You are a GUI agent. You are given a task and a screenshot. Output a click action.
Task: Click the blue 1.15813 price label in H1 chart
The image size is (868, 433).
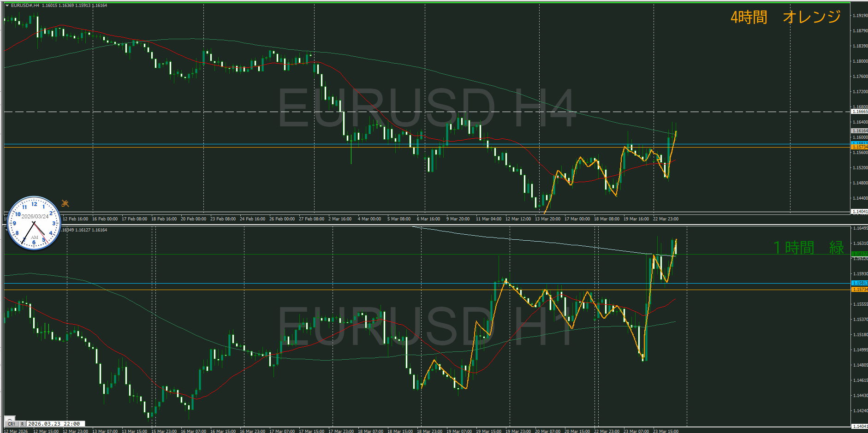pyautogui.click(x=859, y=283)
